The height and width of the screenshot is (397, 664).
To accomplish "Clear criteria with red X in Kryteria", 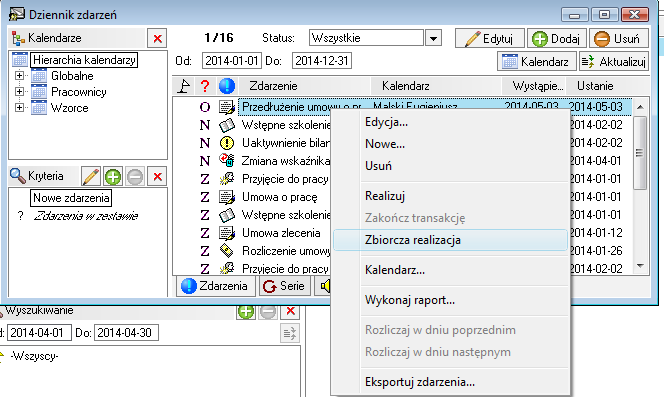I will [157, 177].
